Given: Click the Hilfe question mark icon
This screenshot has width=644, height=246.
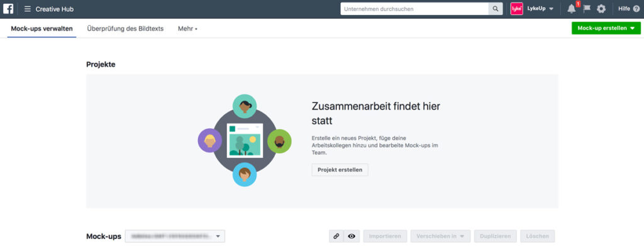Looking at the screenshot, I should pyautogui.click(x=636, y=9).
